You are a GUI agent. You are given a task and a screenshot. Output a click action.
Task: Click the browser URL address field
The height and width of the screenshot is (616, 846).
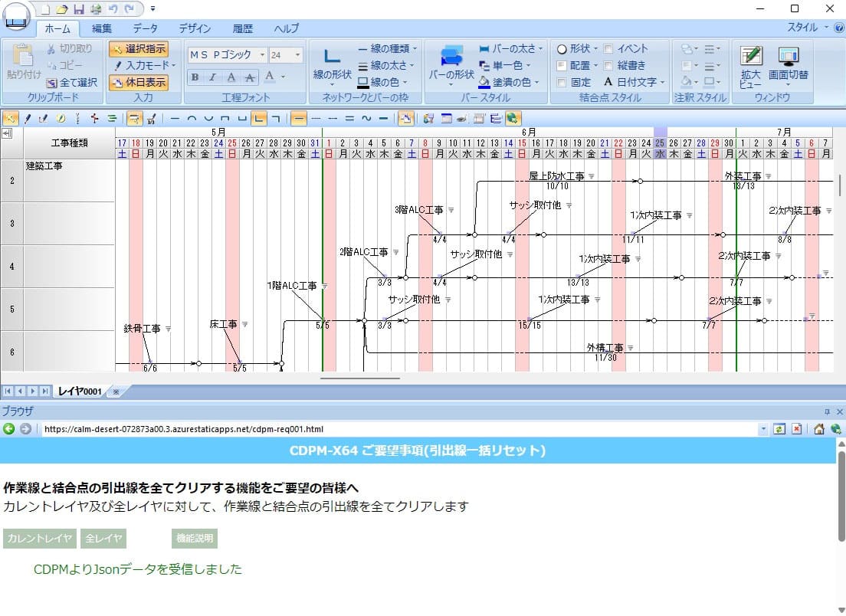pyautogui.click(x=399, y=429)
